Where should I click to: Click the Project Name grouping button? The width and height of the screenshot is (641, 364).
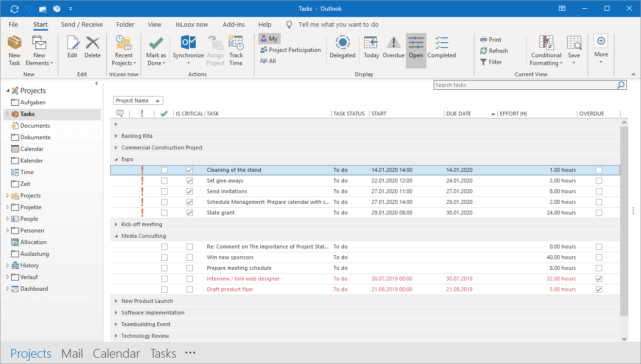138,100
